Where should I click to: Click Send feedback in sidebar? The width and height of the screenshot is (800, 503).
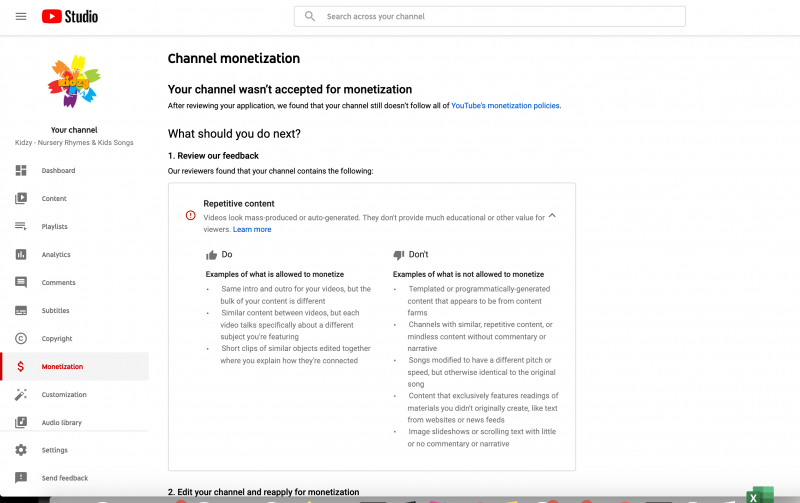point(64,478)
